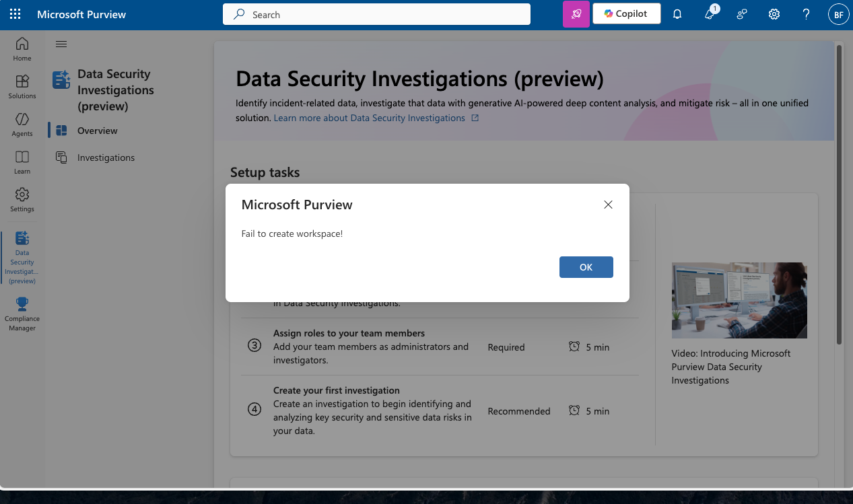
Task: Open the header settings gear
Action: pos(774,14)
